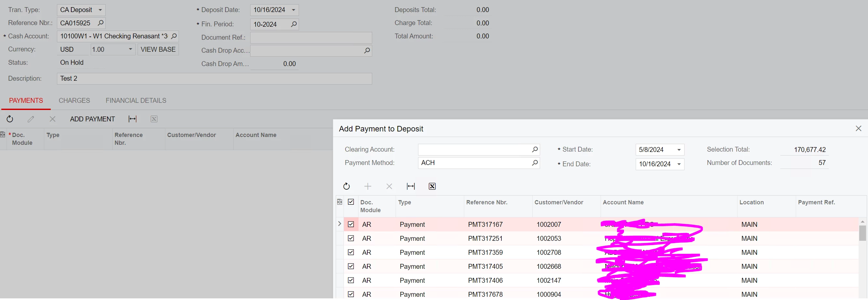Delete selected row using the X icon

[52, 119]
